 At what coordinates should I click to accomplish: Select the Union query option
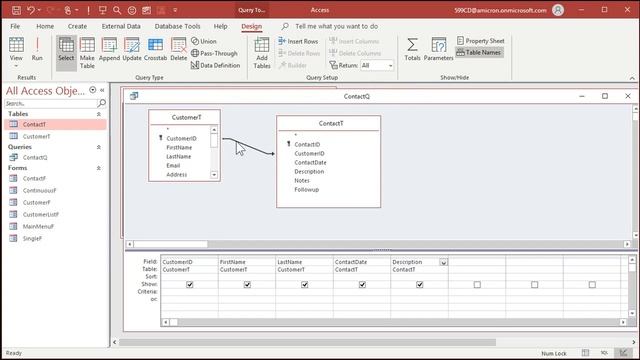(204, 41)
